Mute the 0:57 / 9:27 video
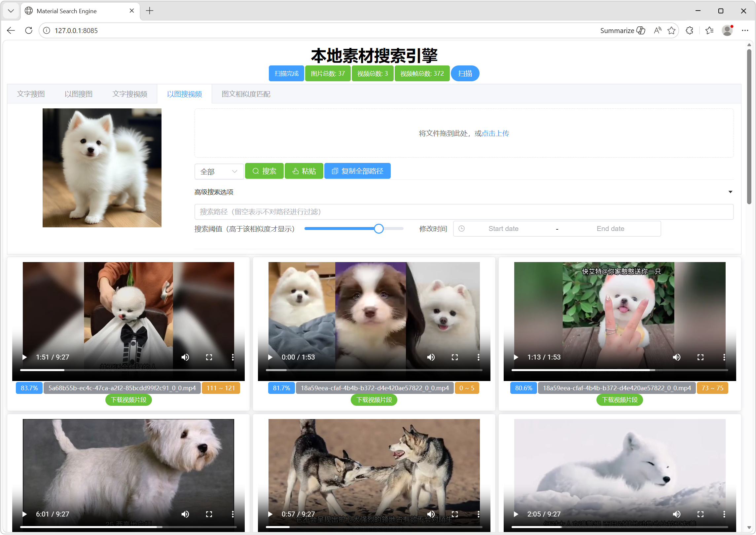 pos(431,514)
